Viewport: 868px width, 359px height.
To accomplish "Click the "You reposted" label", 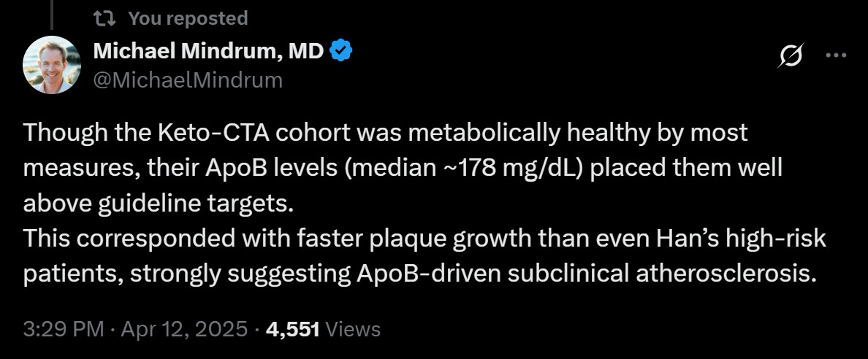I will coord(188,19).
